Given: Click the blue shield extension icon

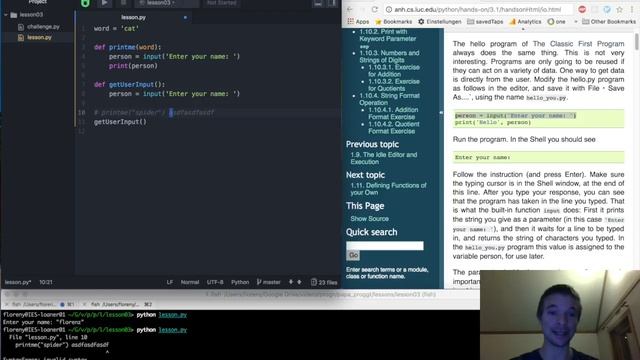Looking at the screenshot, I should pyautogui.click(x=607, y=9).
